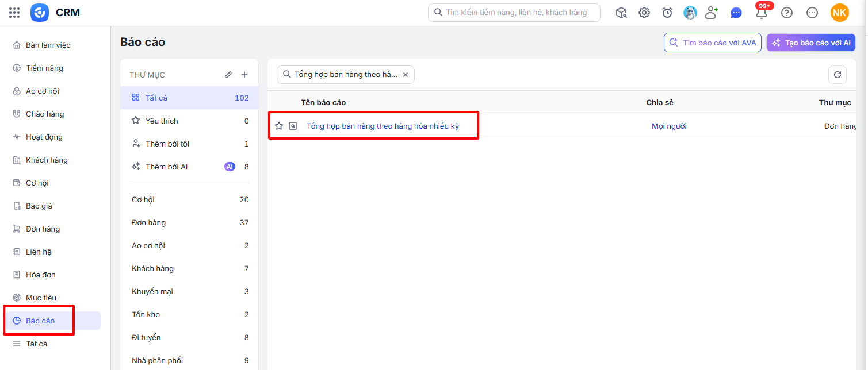This screenshot has height=370, width=868.
Task: Open the notifications bell with 99+ badge
Action: [x=762, y=13]
